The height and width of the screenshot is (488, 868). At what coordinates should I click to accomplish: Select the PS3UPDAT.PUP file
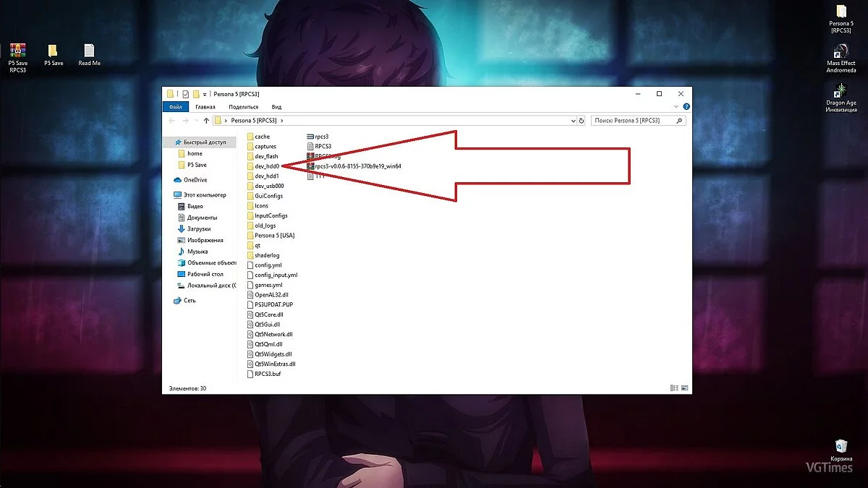click(269, 304)
